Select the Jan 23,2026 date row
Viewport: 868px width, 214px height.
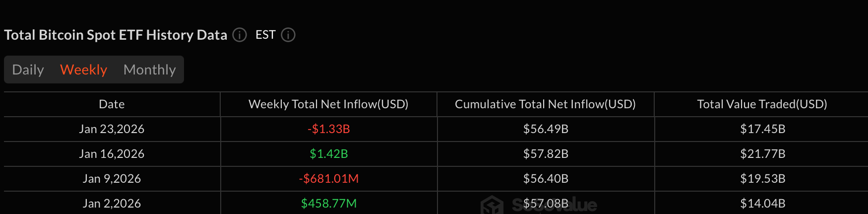112,129
